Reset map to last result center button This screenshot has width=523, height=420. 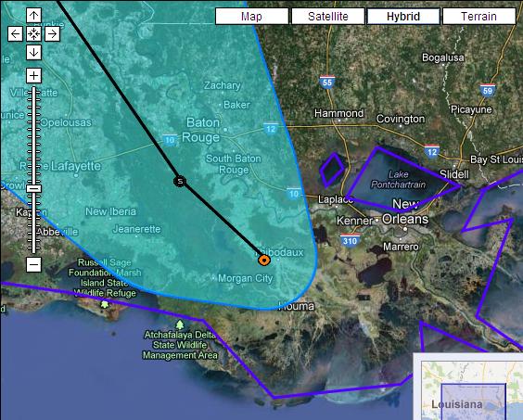(33, 33)
